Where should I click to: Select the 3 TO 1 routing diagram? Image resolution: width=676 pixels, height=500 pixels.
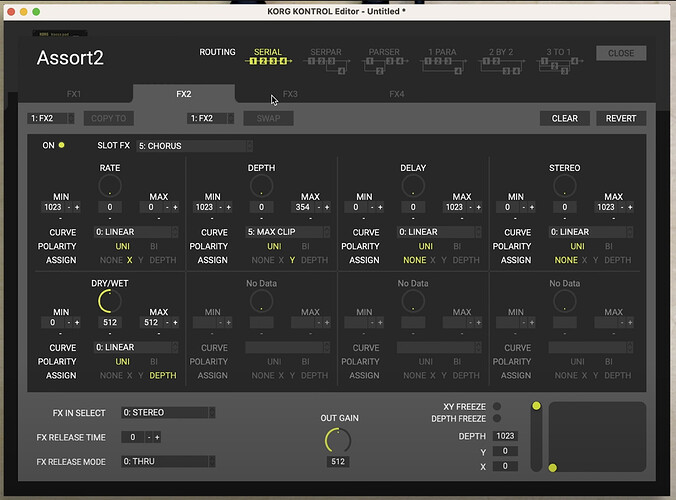click(x=559, y=60)
